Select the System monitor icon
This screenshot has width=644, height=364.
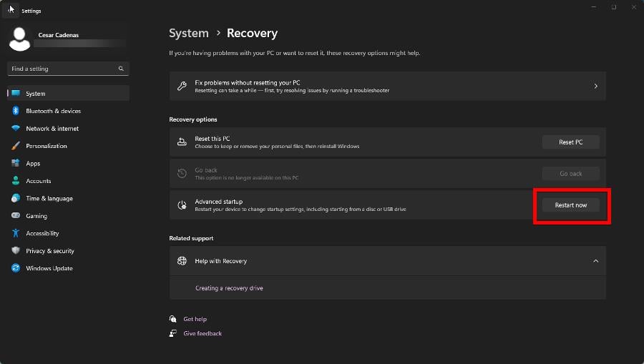(x=16, y=93)
